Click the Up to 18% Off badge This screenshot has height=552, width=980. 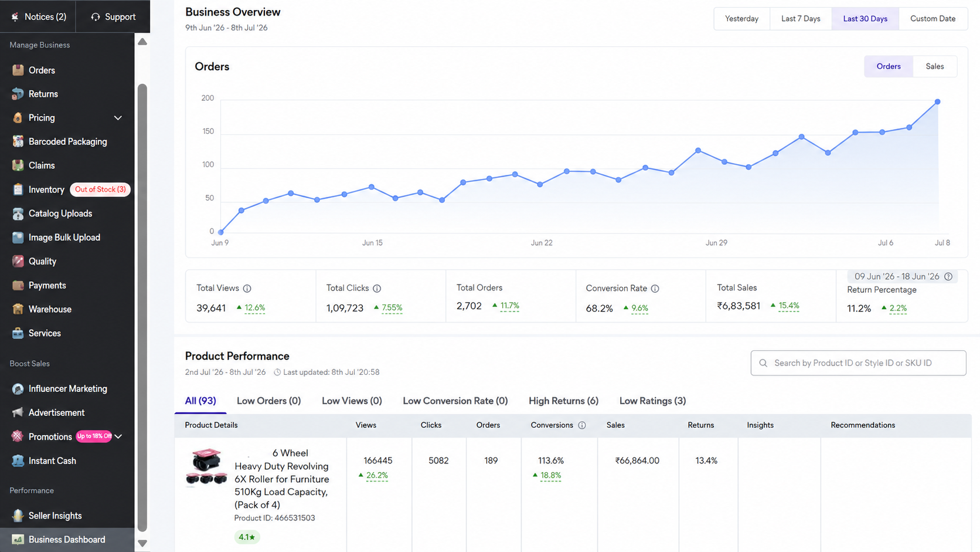tap(94, 436)
